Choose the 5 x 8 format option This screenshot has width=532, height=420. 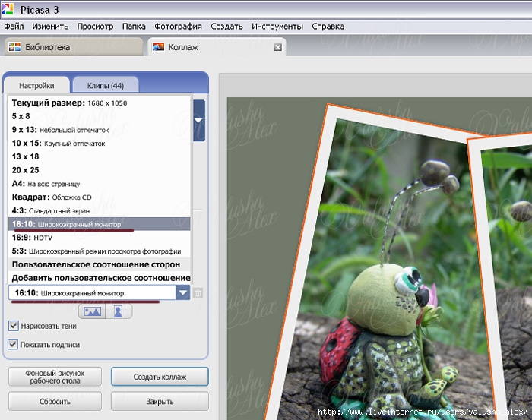[99, 116]
